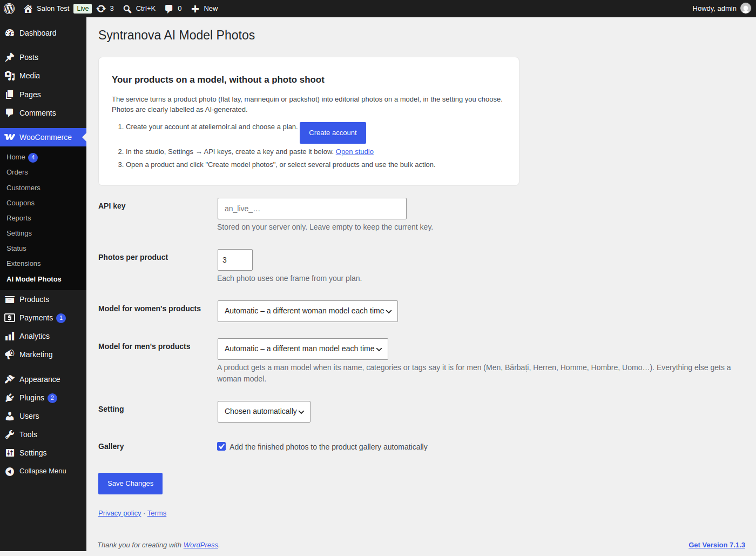
Task: Open the Privacy policy link
Action: click(x=120, y=513)
